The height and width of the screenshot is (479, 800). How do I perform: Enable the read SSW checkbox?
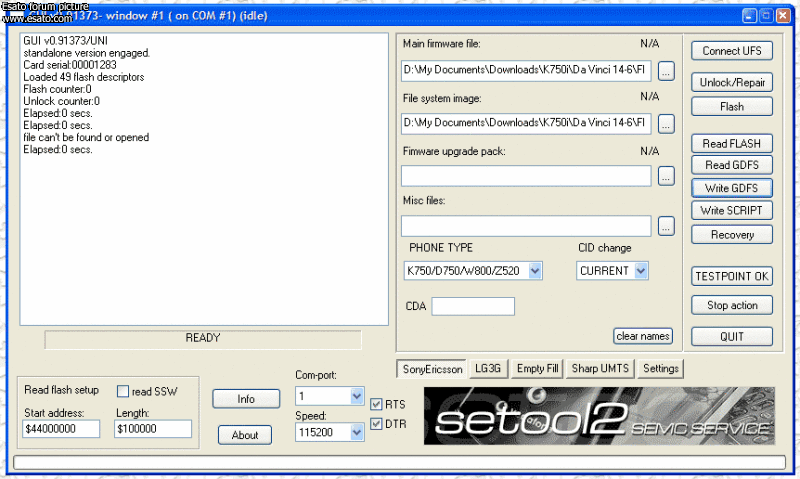(123, 391)
